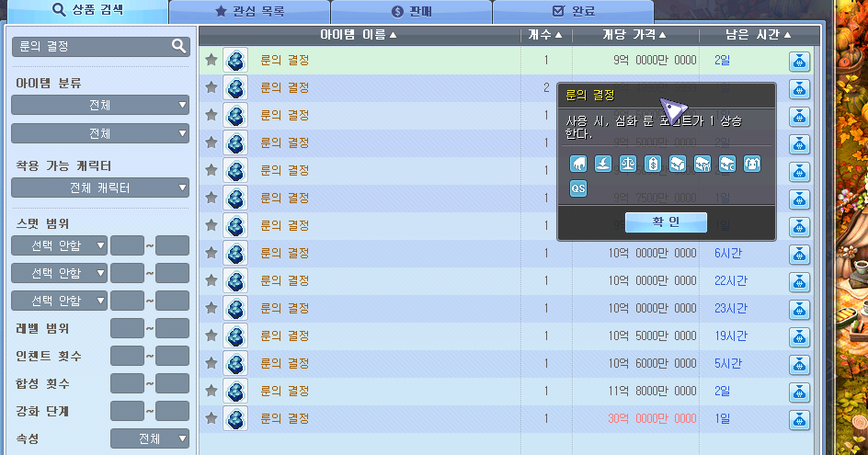
Task: Click the buy bag icon on the 23시간 row
Action: click(x=799, y=310)
